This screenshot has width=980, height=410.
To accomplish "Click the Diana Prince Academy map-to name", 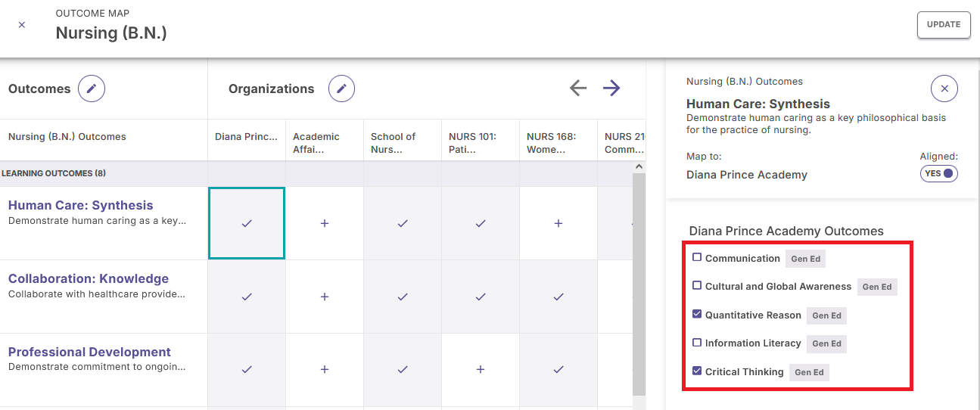I will coord(747,175).
